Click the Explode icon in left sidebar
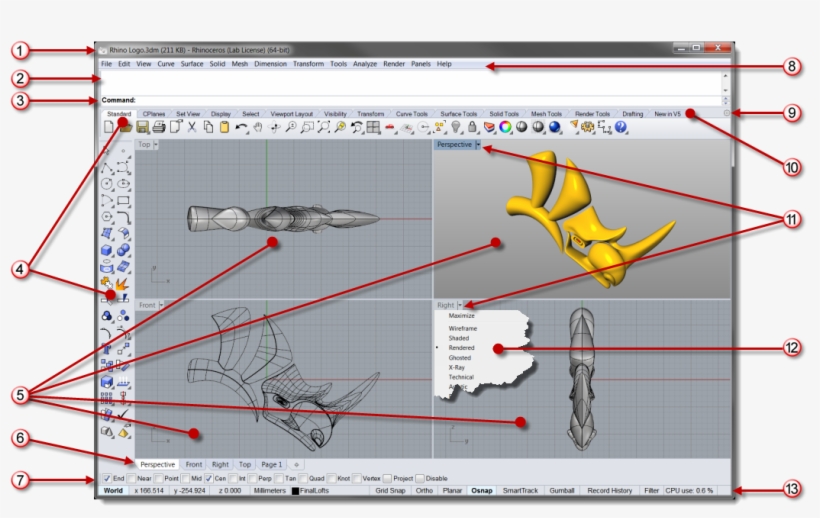This screenshot has width=820, height=518. (x=122, y=284)
